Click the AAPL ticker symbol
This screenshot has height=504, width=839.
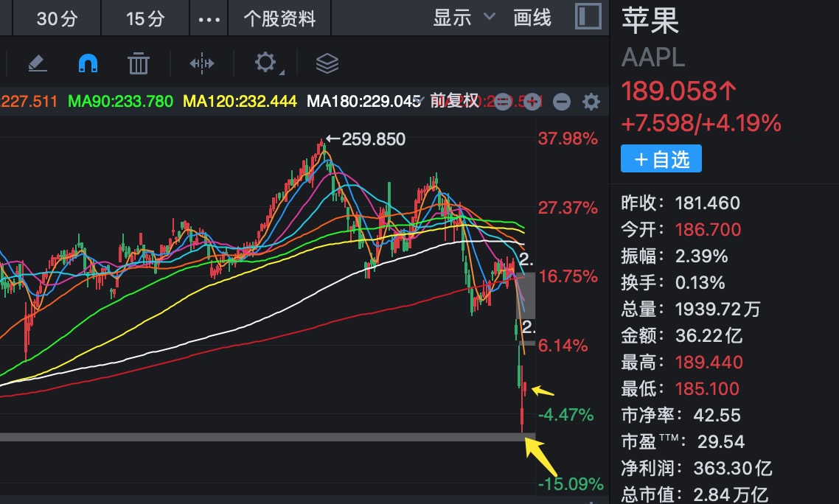[x=652, y=57]
